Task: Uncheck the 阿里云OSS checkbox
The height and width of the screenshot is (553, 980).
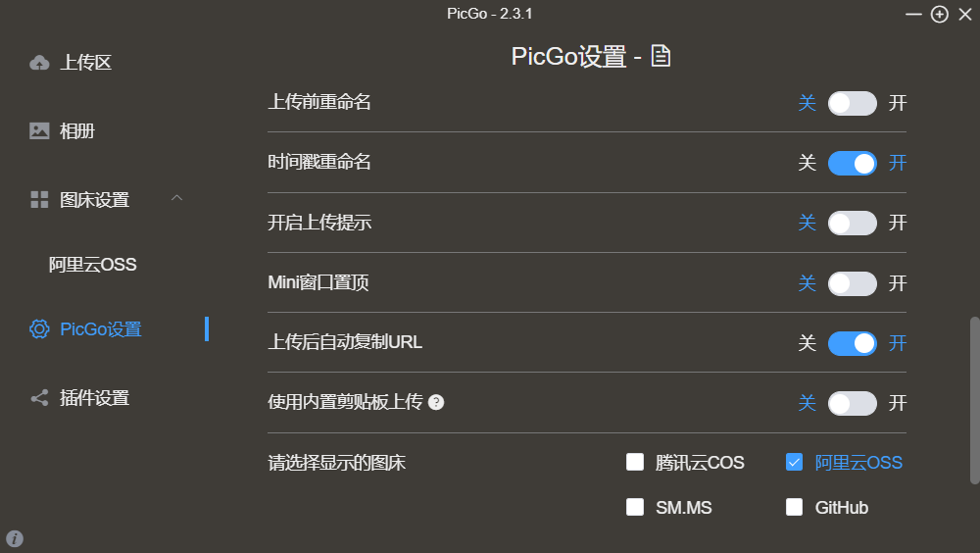Action: click(795, 463)
